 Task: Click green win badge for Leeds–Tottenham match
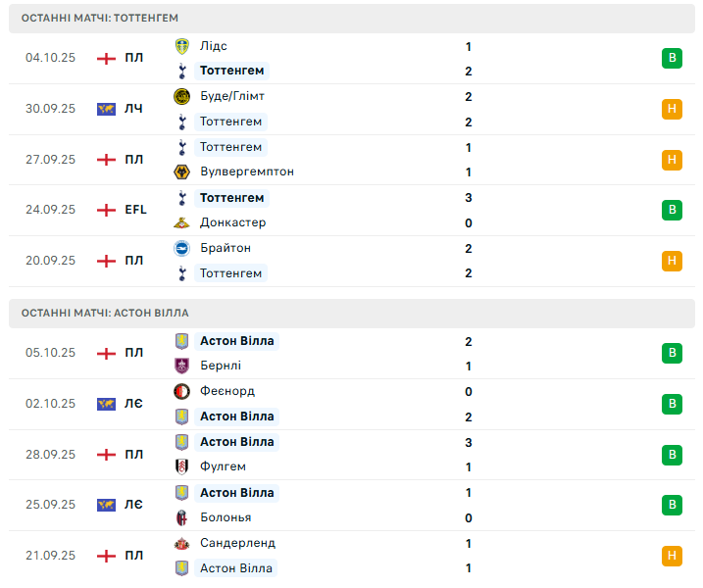[x=672, y=58]
